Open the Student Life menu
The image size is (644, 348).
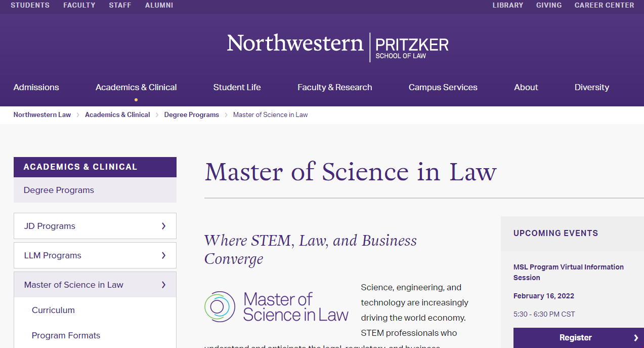237,87
